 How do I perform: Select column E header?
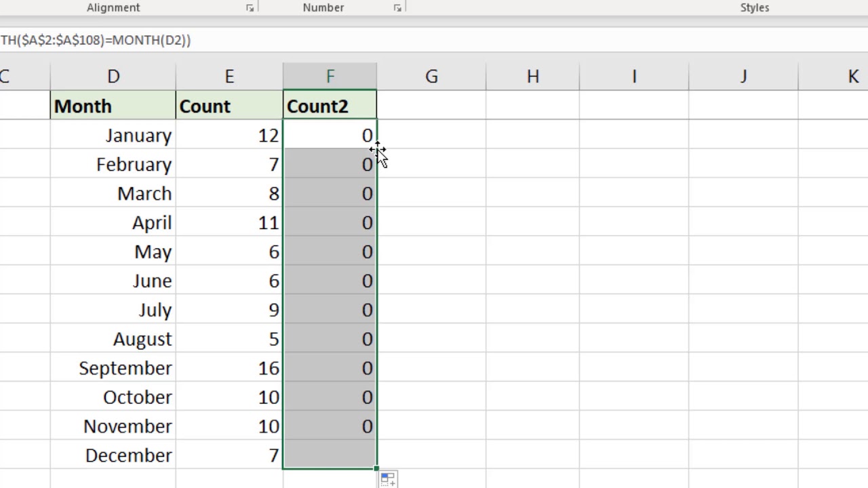pos(229,77)
